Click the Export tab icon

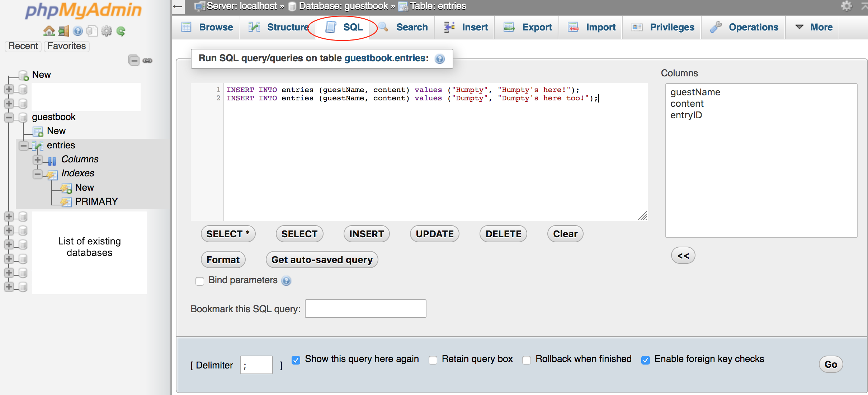509,27
